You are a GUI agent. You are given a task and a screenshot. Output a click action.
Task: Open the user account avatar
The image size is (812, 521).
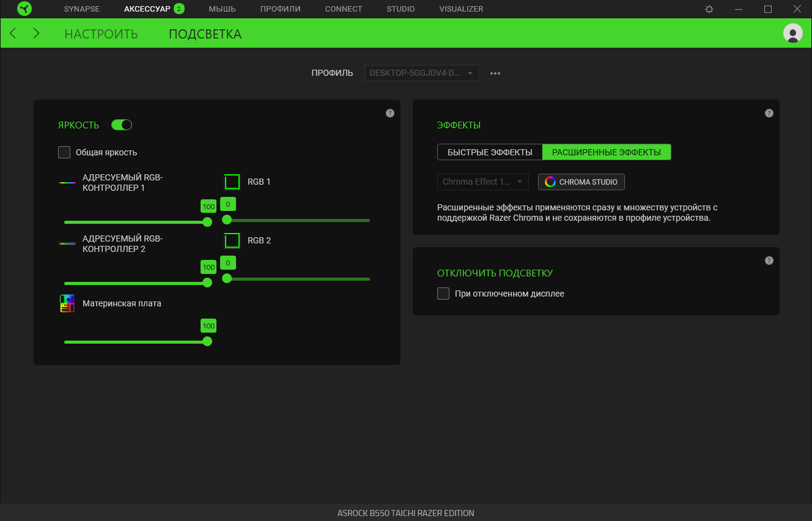[793, 33]
